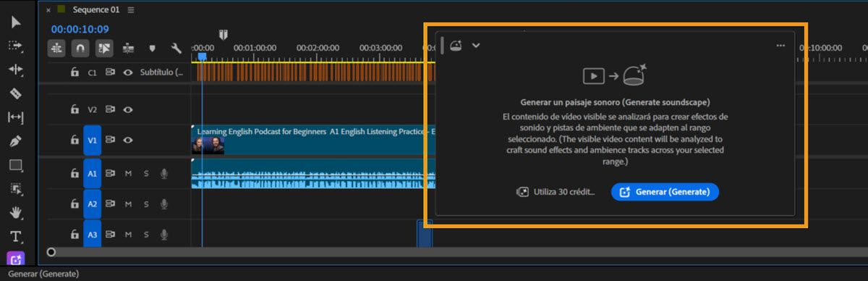Hide the C1 subtitle track eye
The image size is (868, 281).
pyautogui.click(x=128, y=72)
